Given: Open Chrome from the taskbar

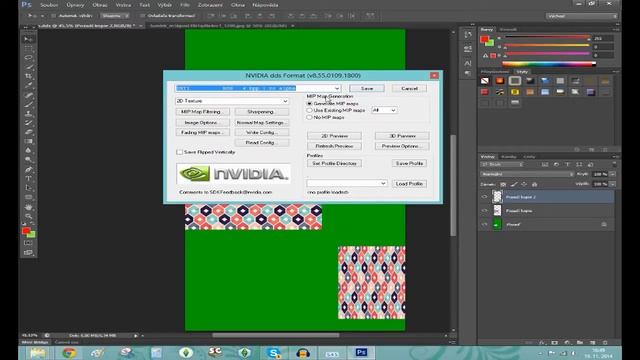Looking at the screenshot, I should pyautogui.click(x=69, y=353).
